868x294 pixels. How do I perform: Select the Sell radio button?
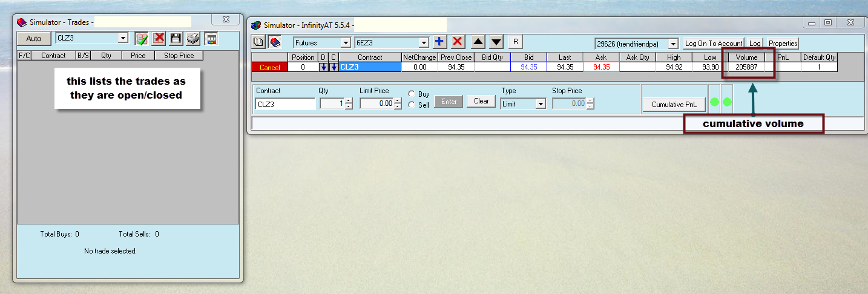point(412,105)
